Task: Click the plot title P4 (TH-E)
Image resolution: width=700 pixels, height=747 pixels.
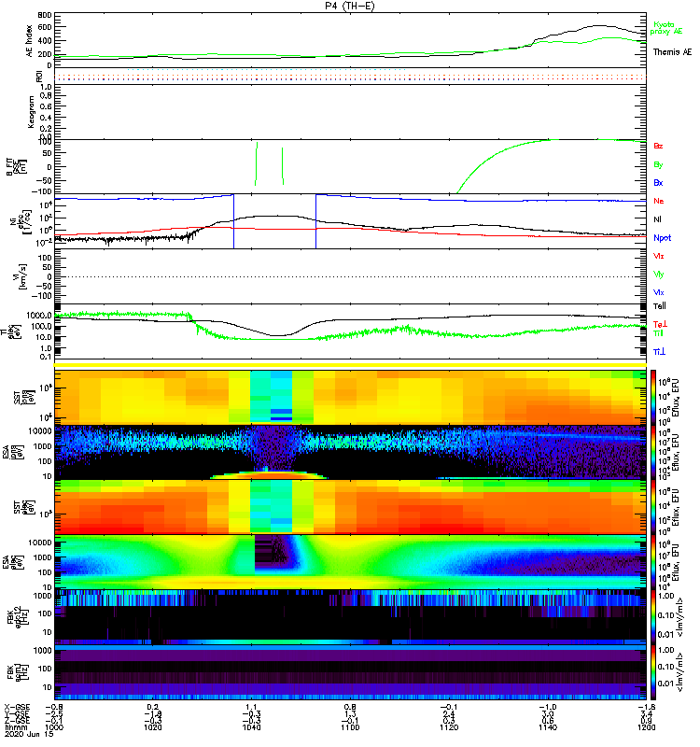Action: (x=349, y=6)
